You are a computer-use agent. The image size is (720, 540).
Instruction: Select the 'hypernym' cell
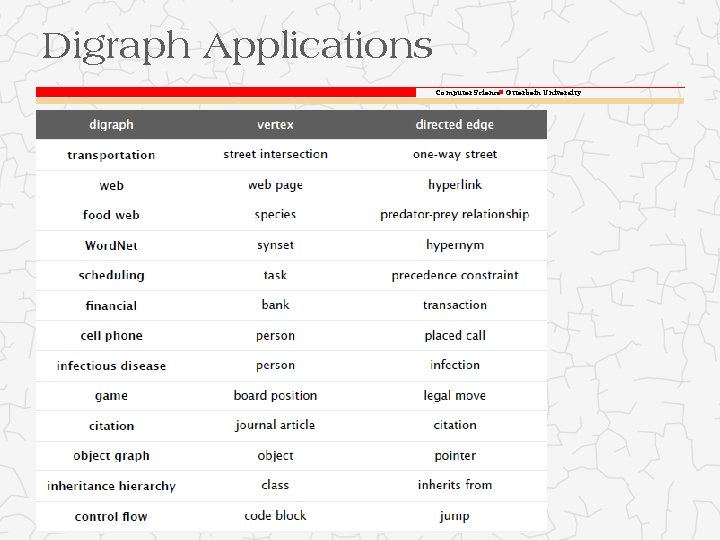click(455, 245)
